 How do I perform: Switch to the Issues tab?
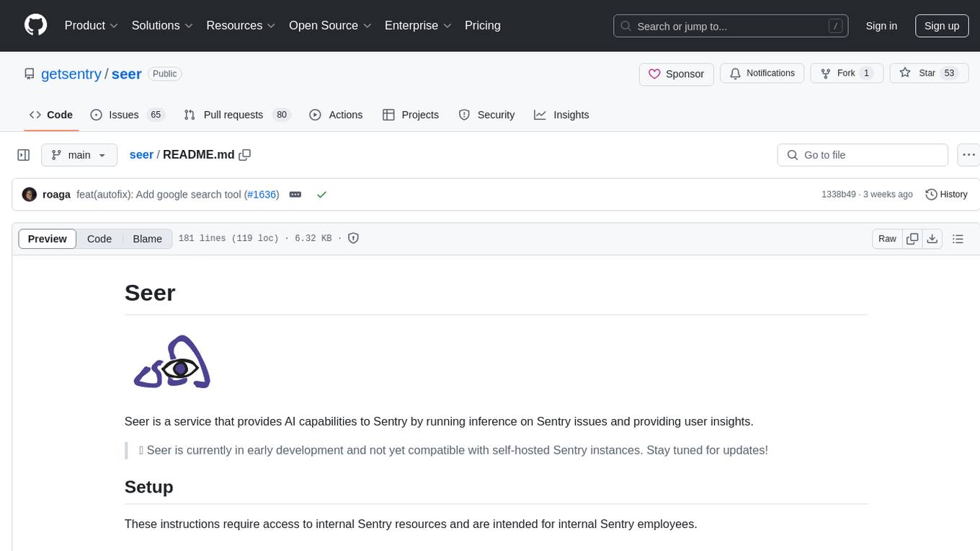(x=128, y=115)
